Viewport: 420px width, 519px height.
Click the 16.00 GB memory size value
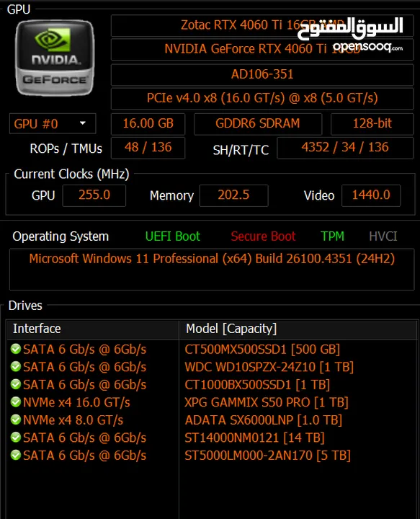(x=148, y=124)
